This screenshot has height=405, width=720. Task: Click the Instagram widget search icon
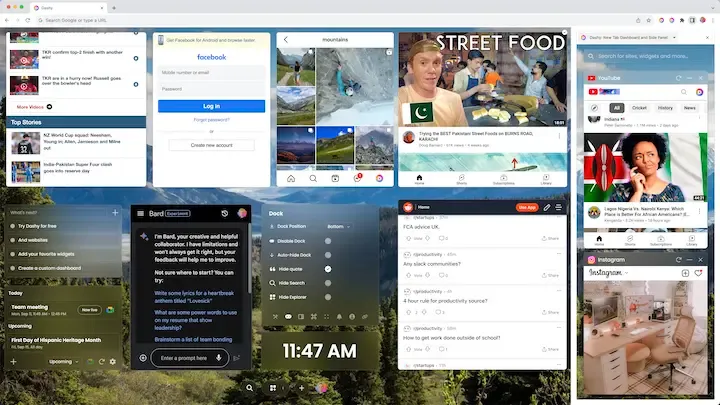click(x=313, y=179)
